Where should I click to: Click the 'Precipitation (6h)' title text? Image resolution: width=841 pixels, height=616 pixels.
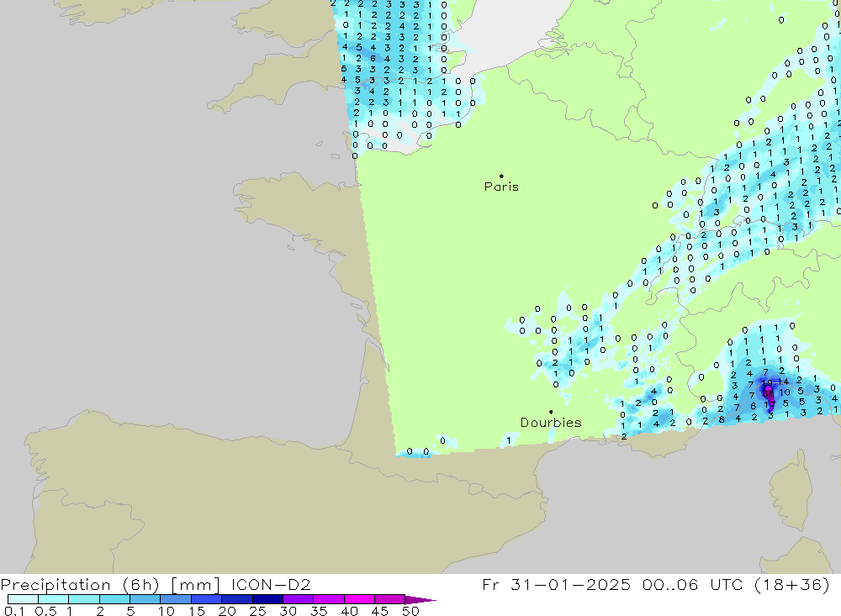point(80,584)
